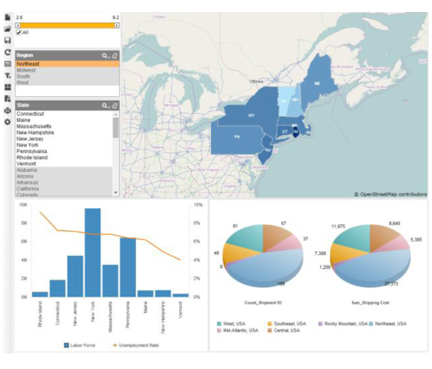Image resolution: width=432 pixels, height=369 pixels.
Task: Click Rocky Mountain, USA legend entry
Action: [x=343, y=324]
